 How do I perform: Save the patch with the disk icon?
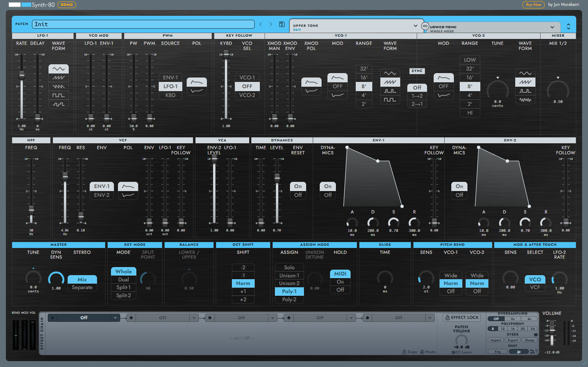click(x=282, y=24)
